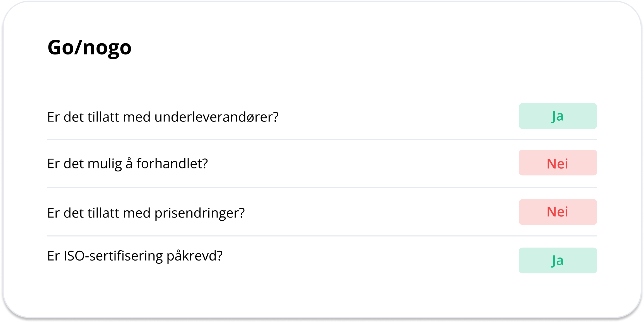Click the word "mulig" in the second question
This screenshot has width=644, height=322.
point(105,164)
